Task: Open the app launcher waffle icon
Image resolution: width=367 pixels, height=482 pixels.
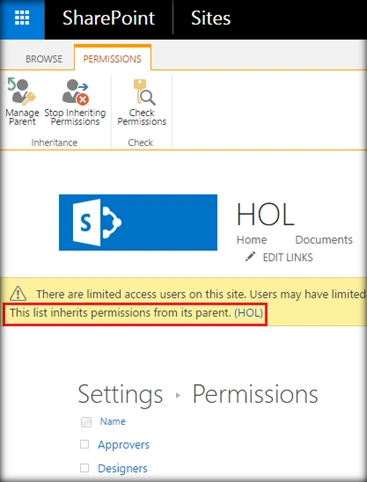Action: pyautogui.click(x=22, y=18)
